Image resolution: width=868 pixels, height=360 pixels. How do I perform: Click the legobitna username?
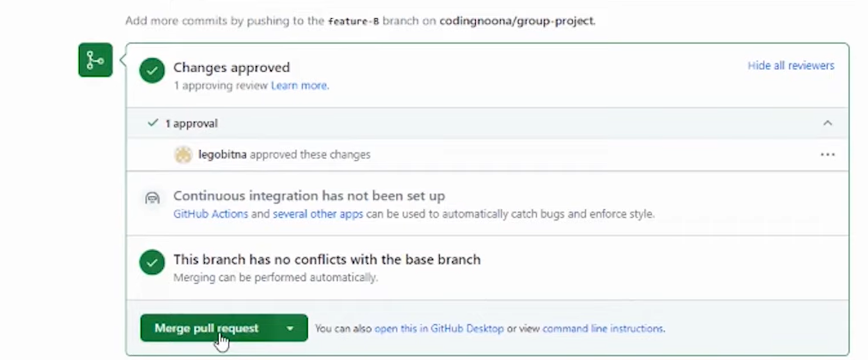222,155
